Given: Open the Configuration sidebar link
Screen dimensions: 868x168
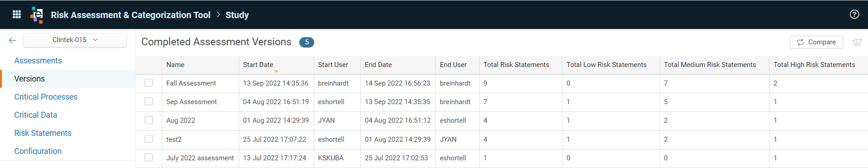Looking at the screenshot, I should coord(38,151).
